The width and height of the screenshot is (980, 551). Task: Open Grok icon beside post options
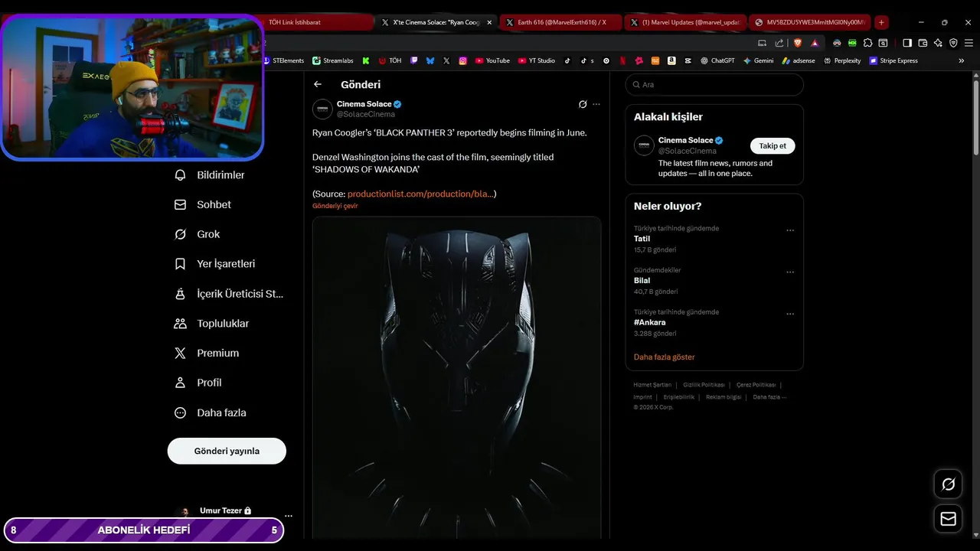click(583, 104)
